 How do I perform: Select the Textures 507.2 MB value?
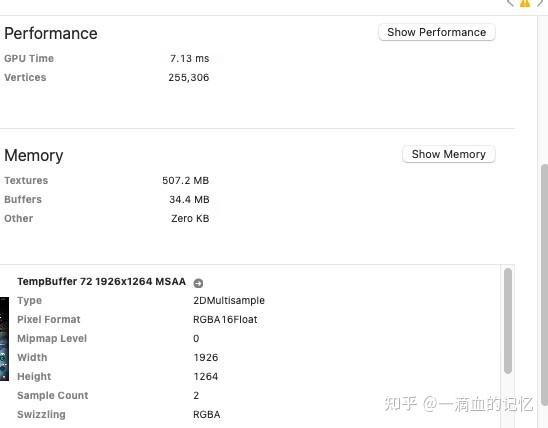pos(186,181)
